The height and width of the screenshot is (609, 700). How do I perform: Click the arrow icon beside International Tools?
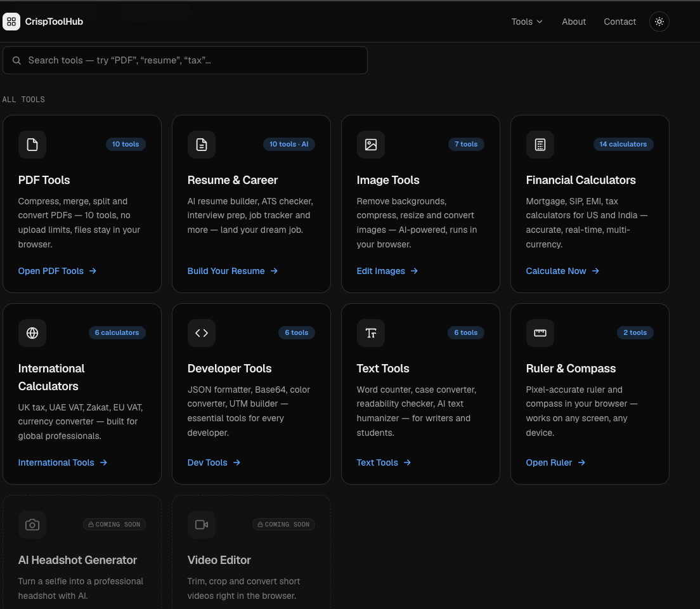point(103,462)
